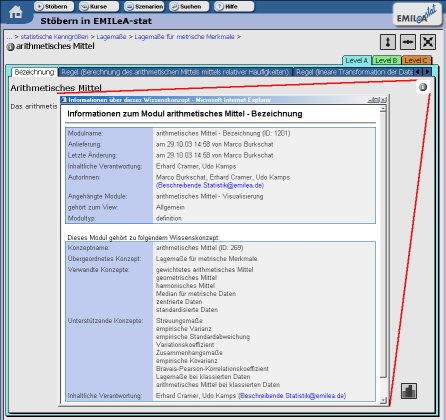Viewport: 446px width, 420px height.
Task: Click the popup's vertical scrollbar
Action: coord(383,254)
